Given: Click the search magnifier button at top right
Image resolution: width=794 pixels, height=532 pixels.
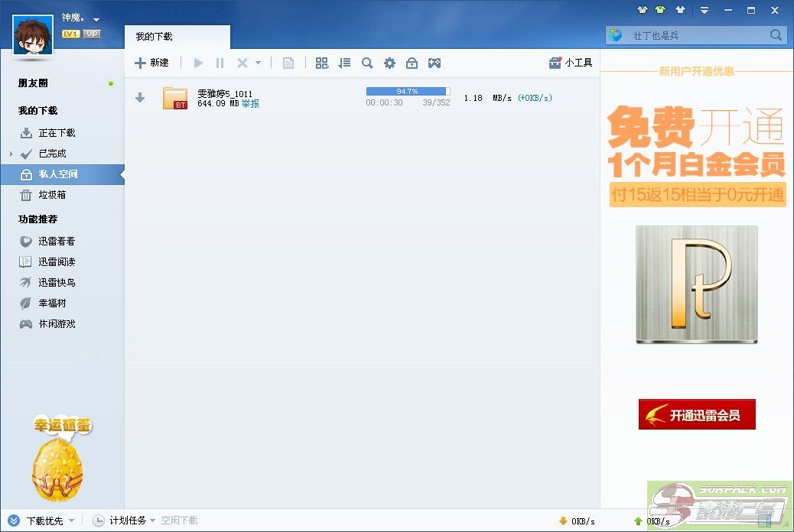Looking at the screenshot, I should pyautogui.click(x=776, y=35).
